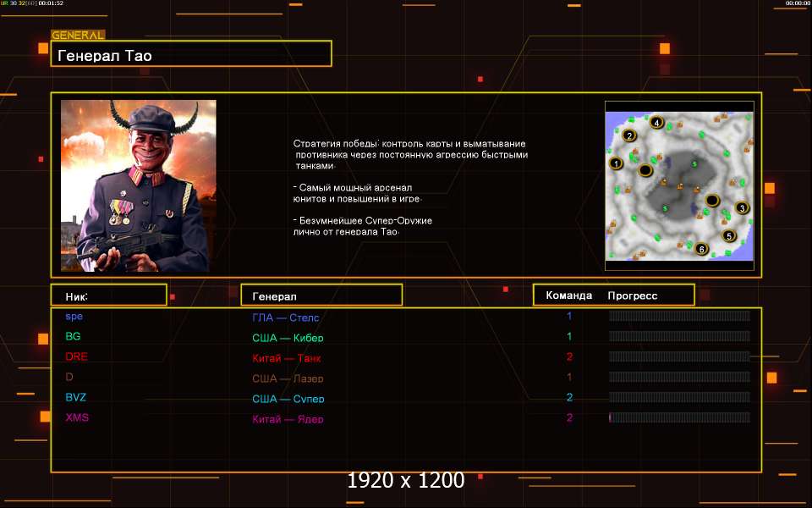Screen dimensions: 812x508
Task: Select start position 3 on the map
Action: pyautogui.click(x=742, y=207)
